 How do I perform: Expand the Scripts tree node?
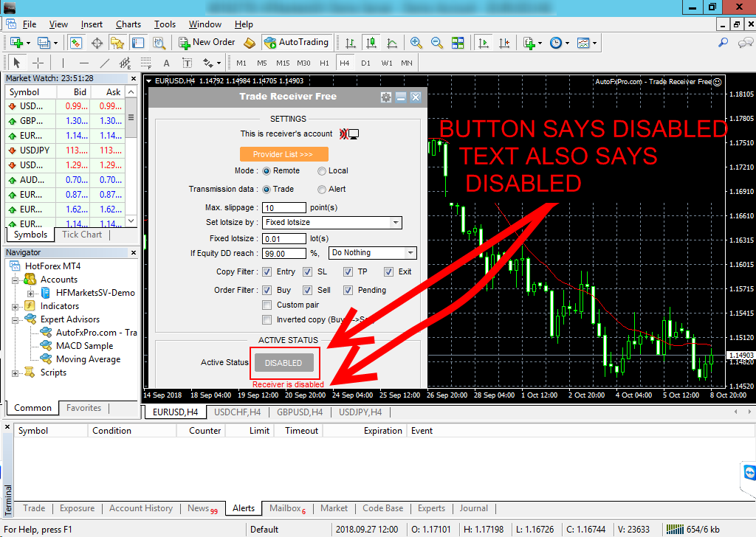pos(15,373)
